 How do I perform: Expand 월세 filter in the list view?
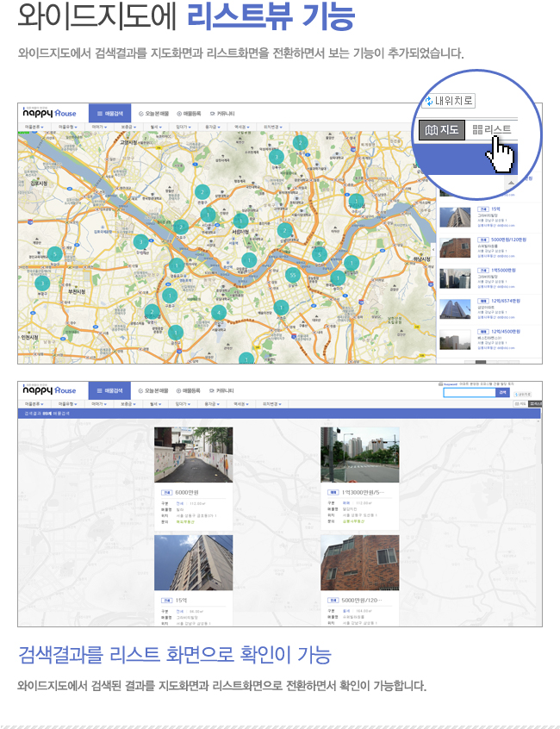(x=156, y=404)
